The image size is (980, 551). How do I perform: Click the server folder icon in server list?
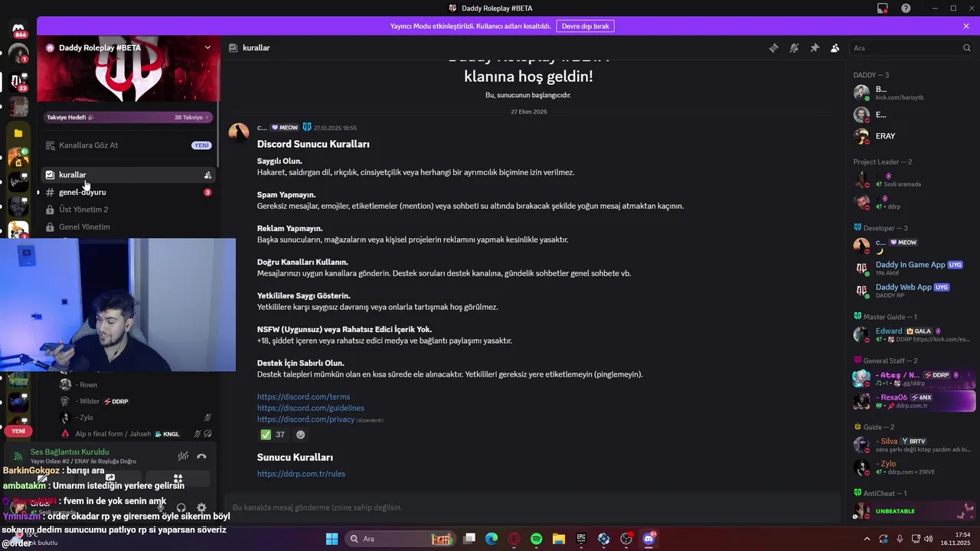[18, 133]
